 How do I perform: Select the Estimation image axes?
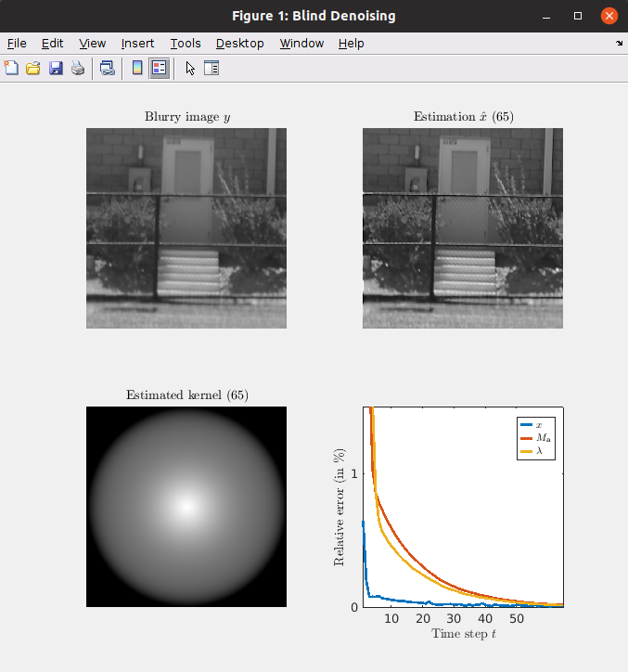463,228
